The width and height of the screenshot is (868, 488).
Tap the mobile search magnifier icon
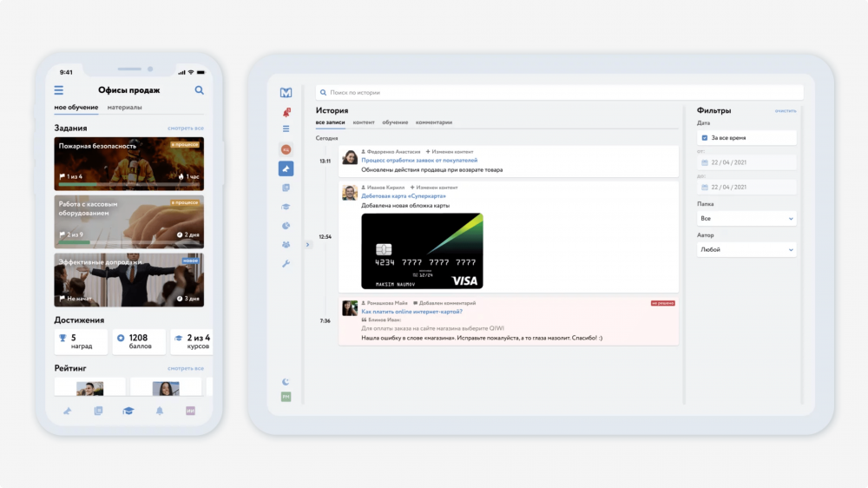200,89
